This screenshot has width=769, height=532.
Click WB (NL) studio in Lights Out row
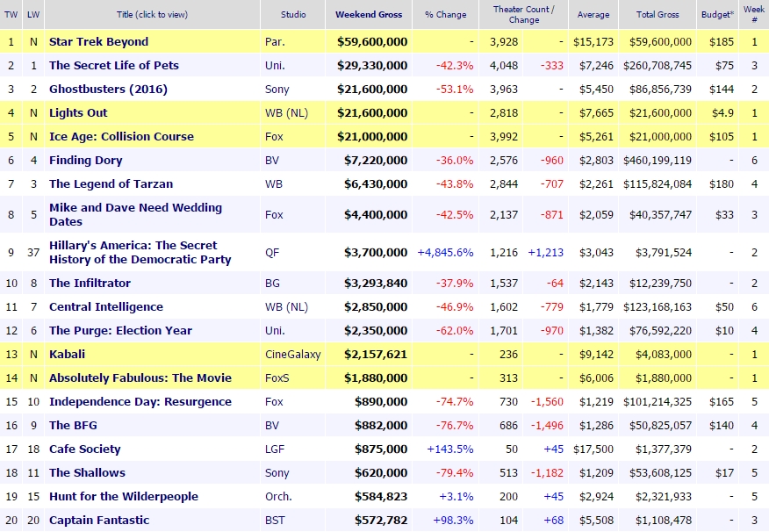tap(286, 112)
